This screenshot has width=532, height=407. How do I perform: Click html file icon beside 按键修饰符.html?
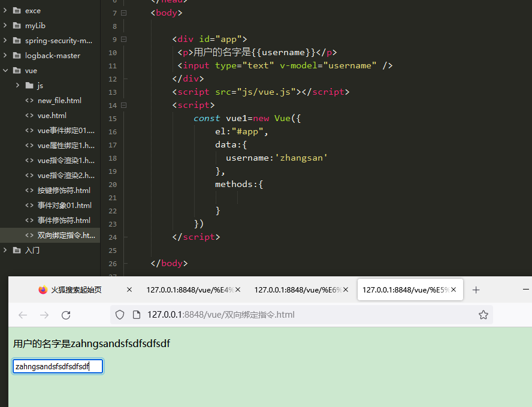[29, 190]
